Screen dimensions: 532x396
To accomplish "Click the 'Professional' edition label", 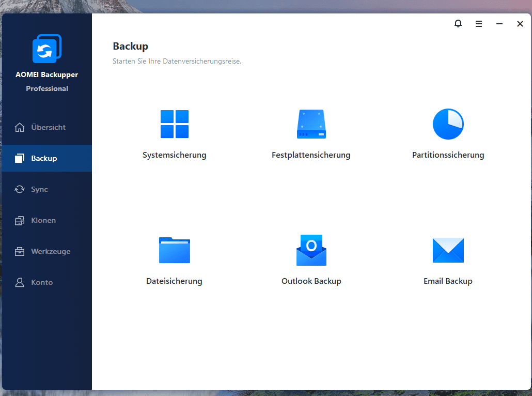I will [x=47, y=88].
